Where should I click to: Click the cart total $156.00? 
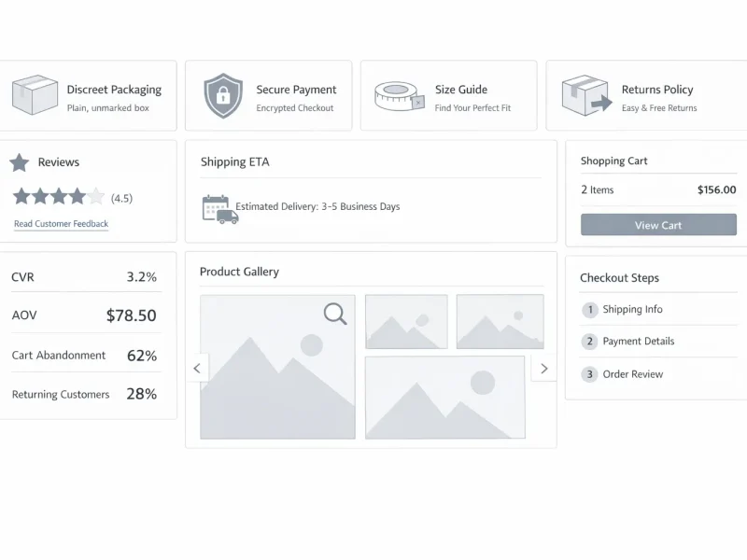point(717,190)
